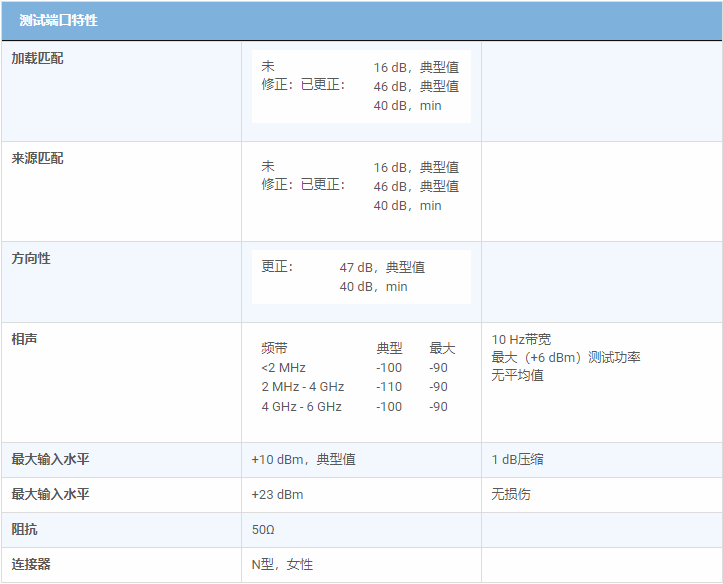Screen dimensions: 723x584
Task: Click the +10 dBm，典型值 cell
Action: tap(303, 459)
